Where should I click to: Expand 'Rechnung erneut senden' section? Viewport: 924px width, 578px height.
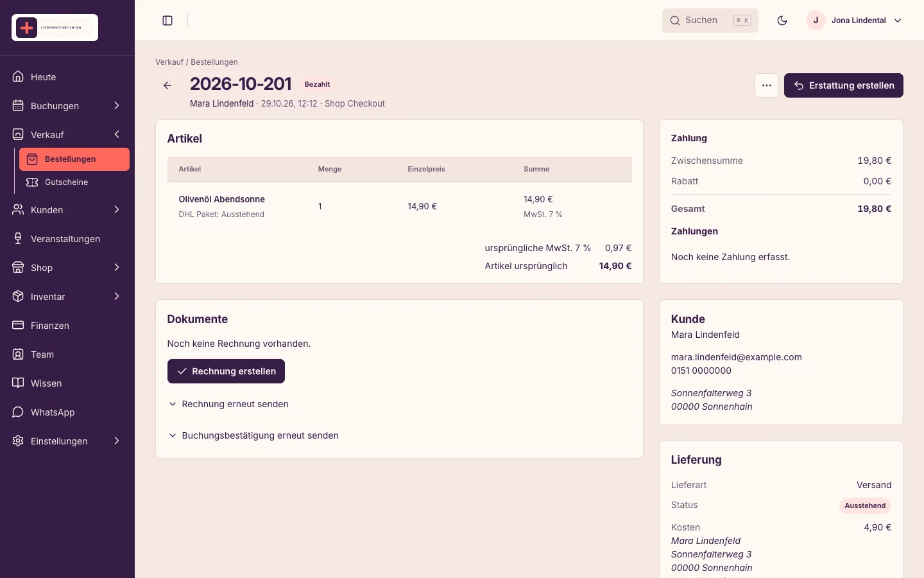point(228,404)
